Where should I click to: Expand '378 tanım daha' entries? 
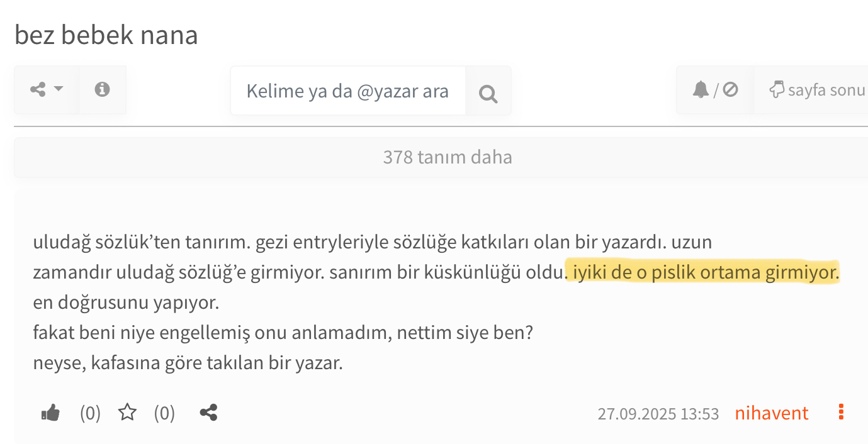tap(447, 157)
